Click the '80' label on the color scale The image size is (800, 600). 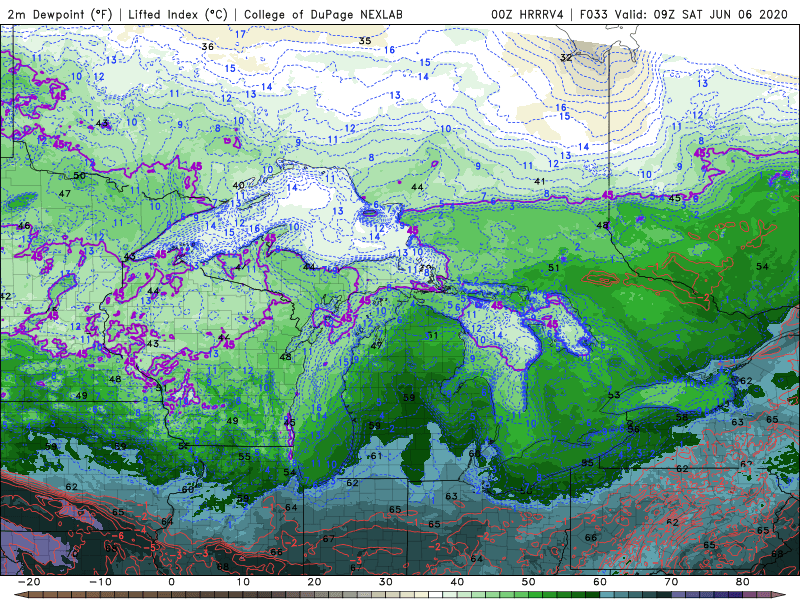(x=743, y=582)
